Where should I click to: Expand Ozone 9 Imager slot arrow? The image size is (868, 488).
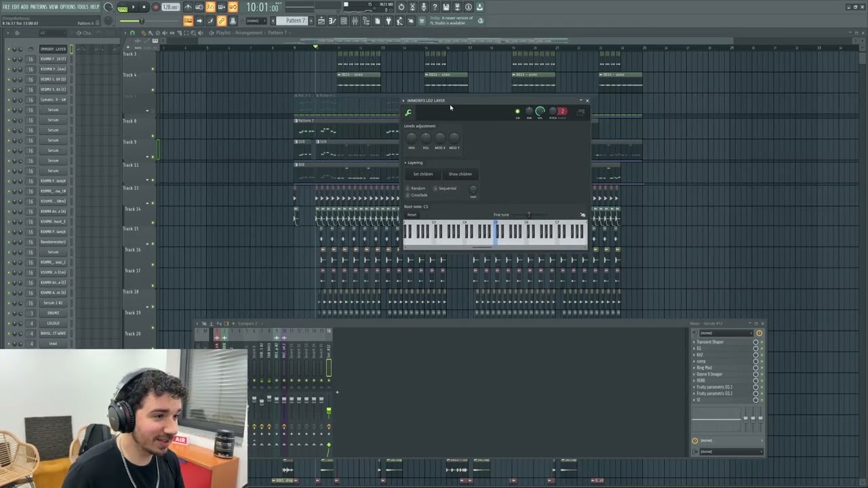[694, 374]
